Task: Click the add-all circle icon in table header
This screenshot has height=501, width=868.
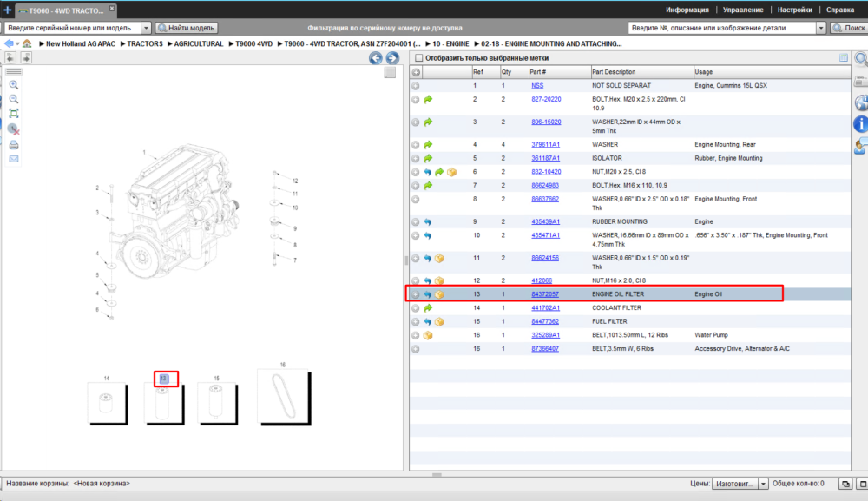Action: [416, 72]
